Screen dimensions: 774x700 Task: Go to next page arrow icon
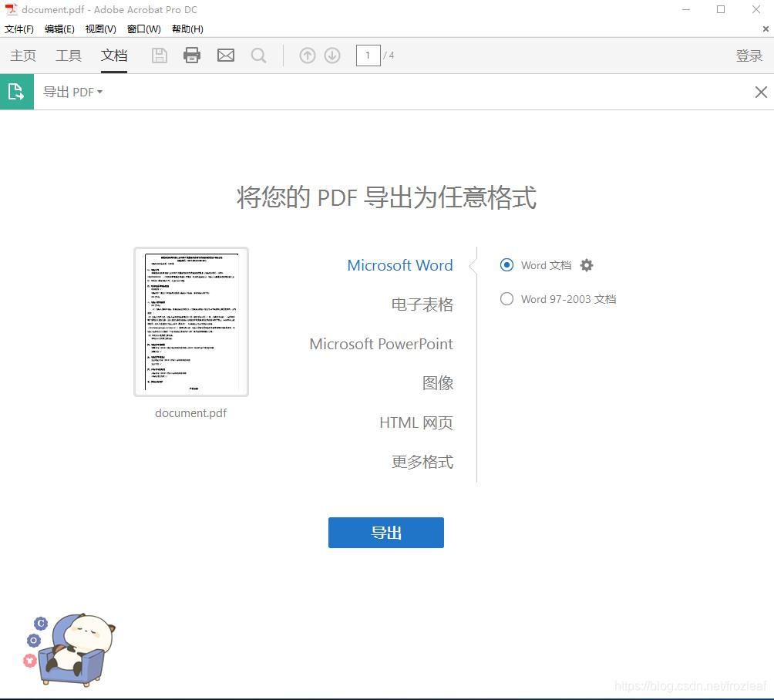click(332, 56)
